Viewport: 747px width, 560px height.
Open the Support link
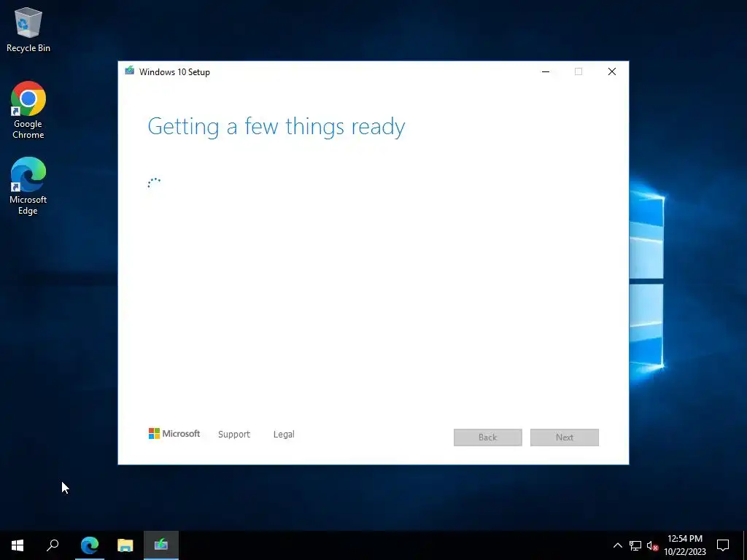[234, 435]
